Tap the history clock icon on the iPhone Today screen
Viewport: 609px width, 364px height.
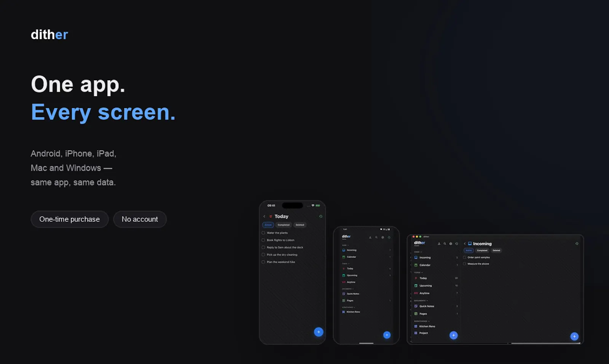tap(320, 216)
